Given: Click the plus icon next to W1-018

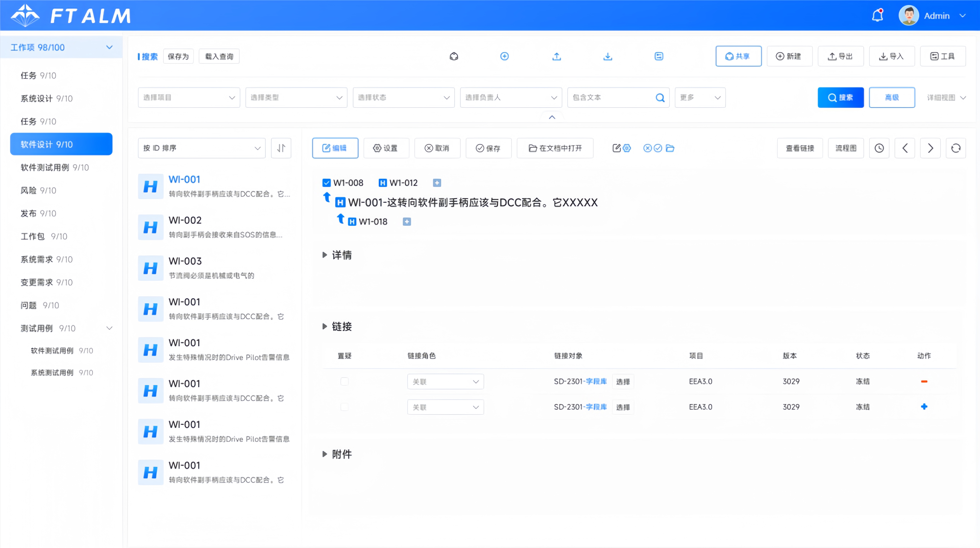Looking at the screenshot, I should click(x=407, y=222).
